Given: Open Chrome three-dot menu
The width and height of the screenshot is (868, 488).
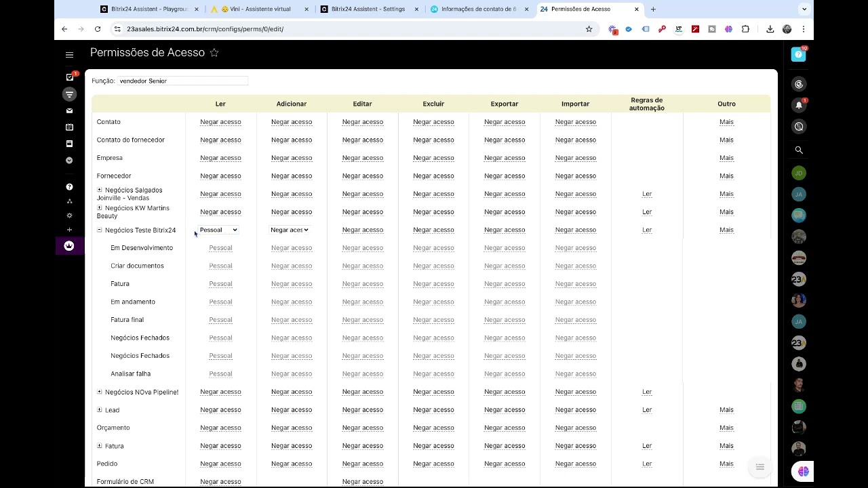Looking at the screenshot, I should 804,29.
